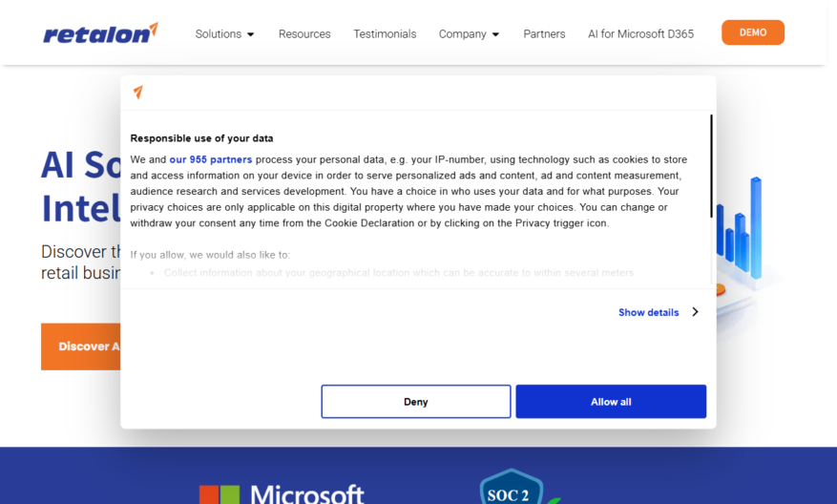The width and height of the screenshot is (837, 504).
Task: Open AI for Microsoft D365 link
Action: click(640, 34)
